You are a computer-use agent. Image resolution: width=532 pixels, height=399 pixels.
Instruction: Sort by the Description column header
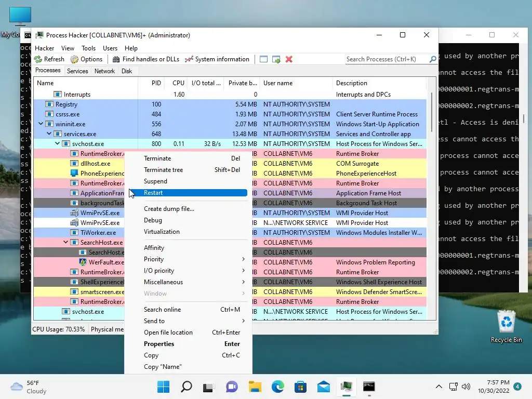pos(379,83)
